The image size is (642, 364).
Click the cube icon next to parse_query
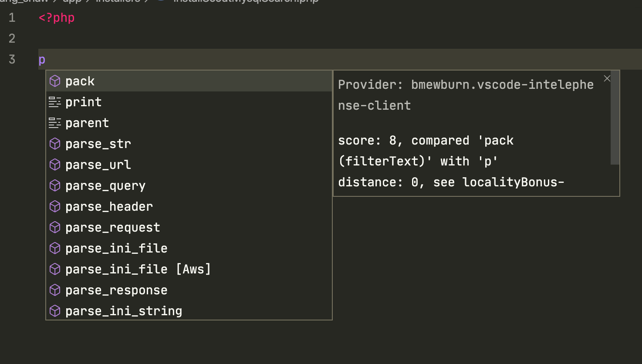pyautogui.click(x=55, y=185)
